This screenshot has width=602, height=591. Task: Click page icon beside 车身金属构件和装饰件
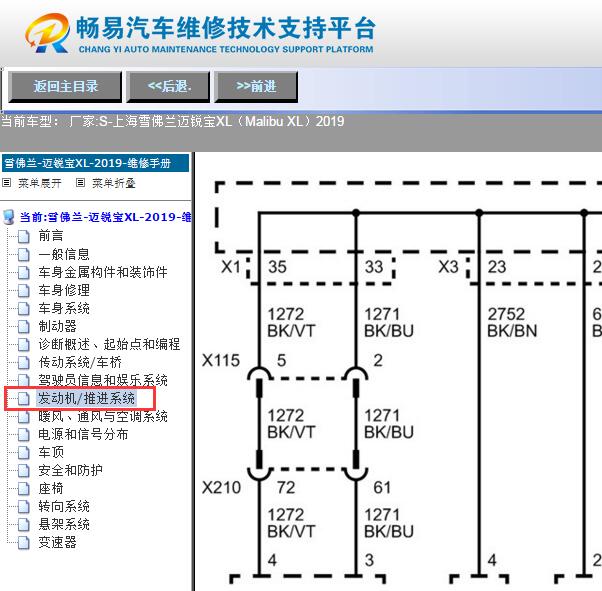click(24, 272)
